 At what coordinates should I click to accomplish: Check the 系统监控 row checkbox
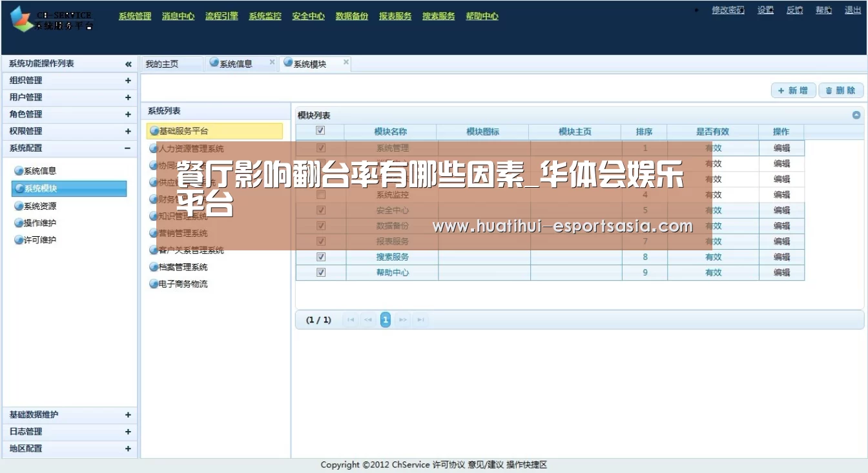click(x=321, y=195)
